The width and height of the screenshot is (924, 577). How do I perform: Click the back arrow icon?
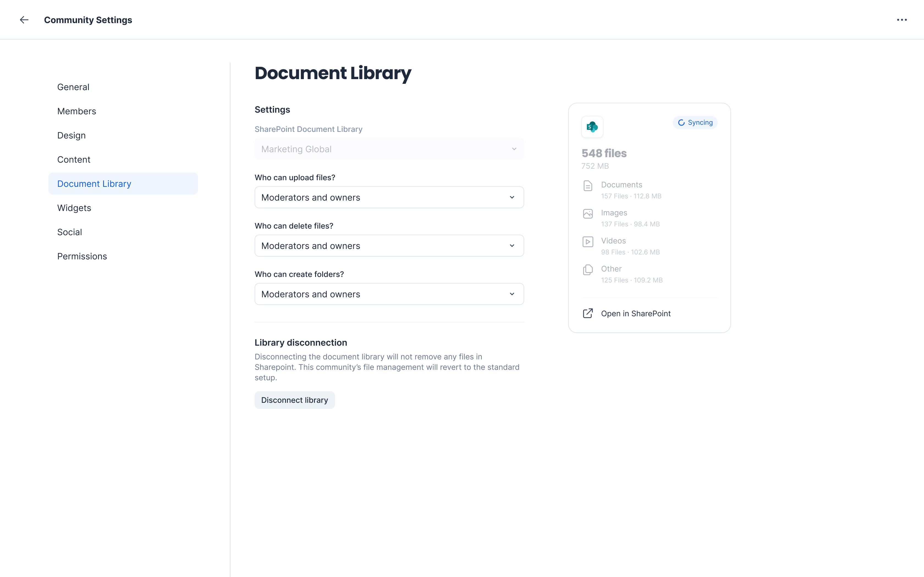[24, 20]
